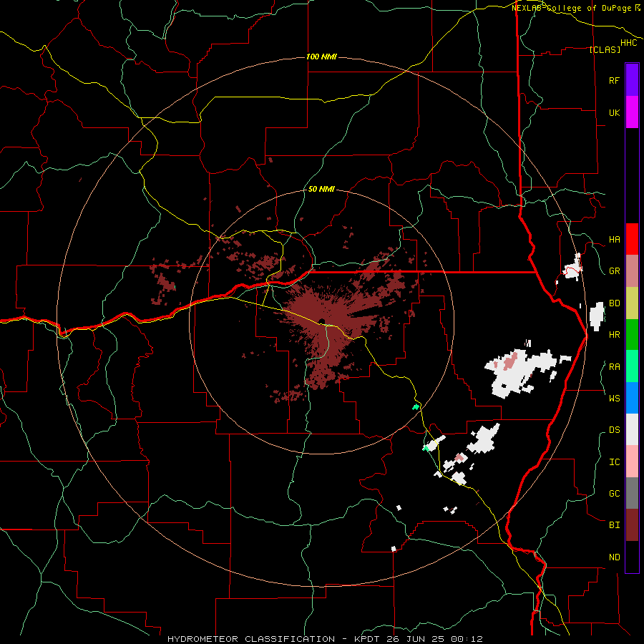Image resolution: width=644 pixels, height=644 pixels.
Task: Click the black radar site dot
Action: tap(321, 321)
